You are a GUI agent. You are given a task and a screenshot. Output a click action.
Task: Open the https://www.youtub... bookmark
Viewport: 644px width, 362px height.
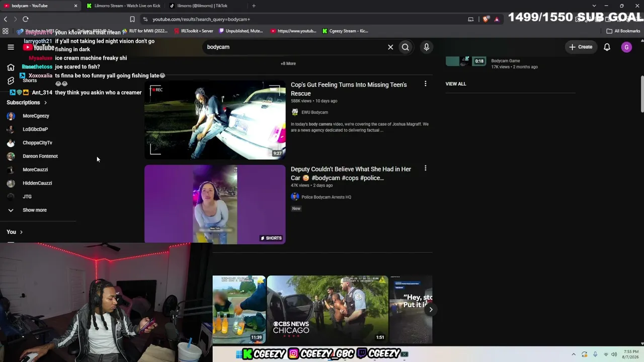pos(293,31)
